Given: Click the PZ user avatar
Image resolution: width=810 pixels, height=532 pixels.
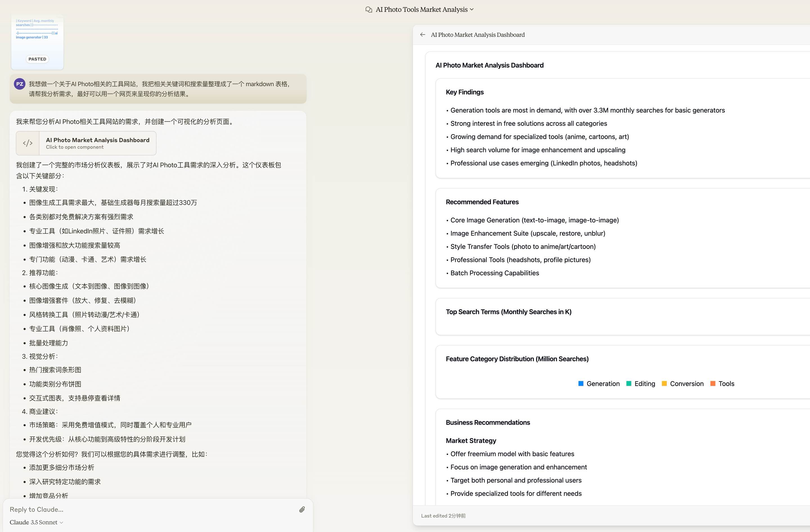Looking at the screenshot, I should (x=20, y=84).
